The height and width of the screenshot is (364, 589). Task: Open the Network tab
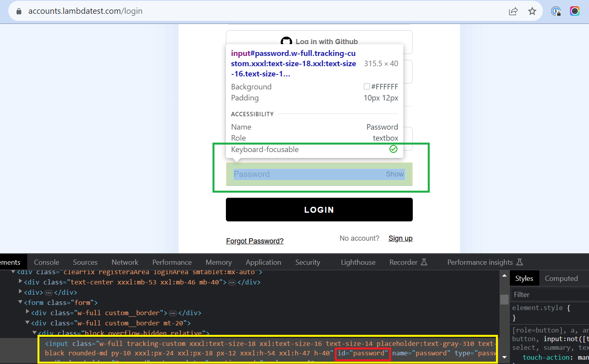click(x=125, y=262)
